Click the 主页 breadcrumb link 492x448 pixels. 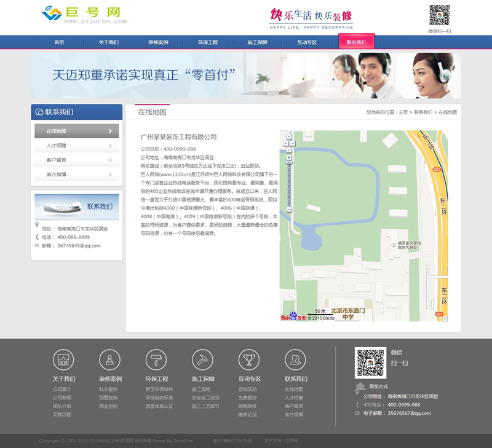[403, 112]
